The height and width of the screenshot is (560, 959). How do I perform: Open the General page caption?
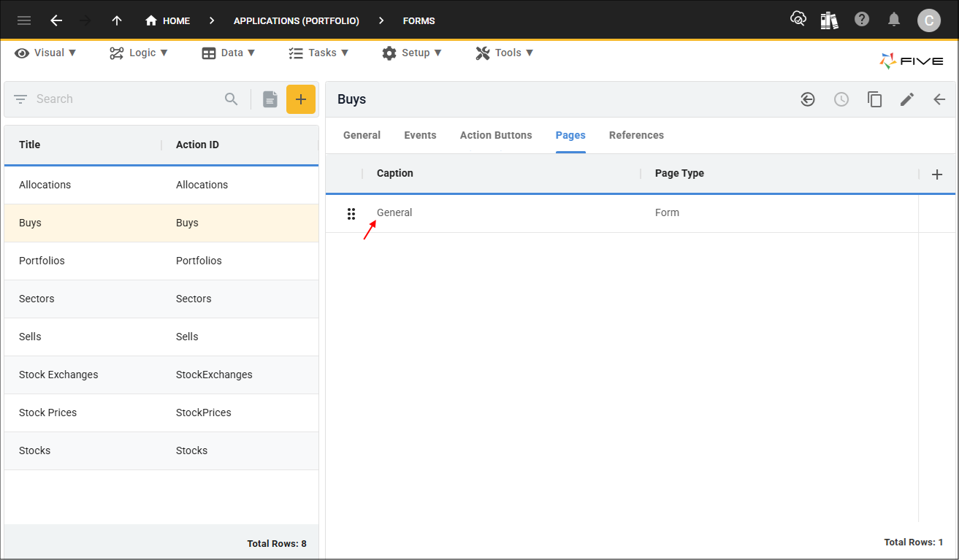(394, 212)
